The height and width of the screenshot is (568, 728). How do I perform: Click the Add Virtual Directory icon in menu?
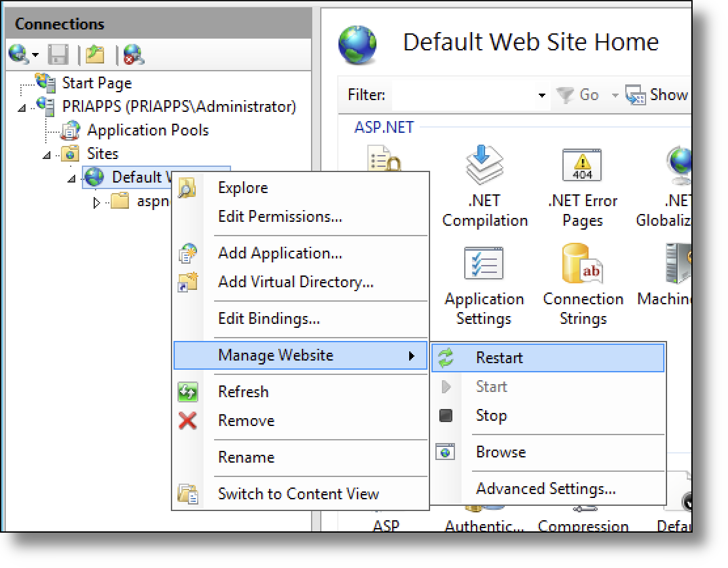tap(188, 282)
